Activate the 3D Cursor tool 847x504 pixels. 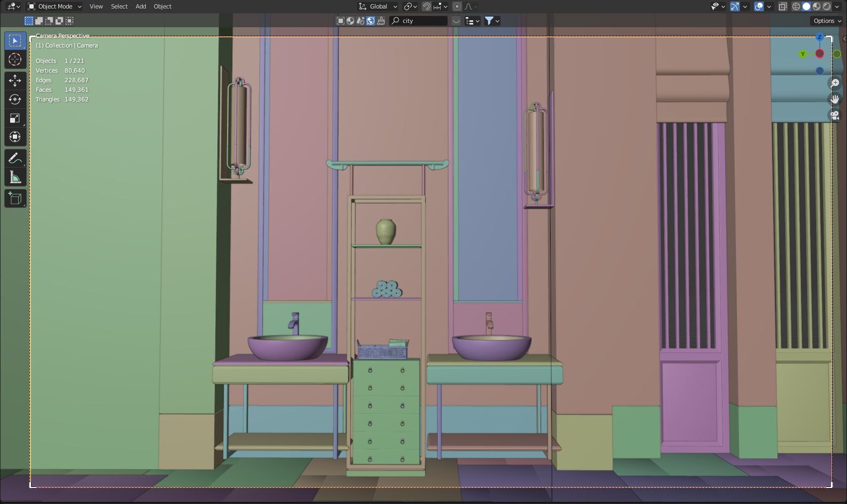click(x=15, y=60)
